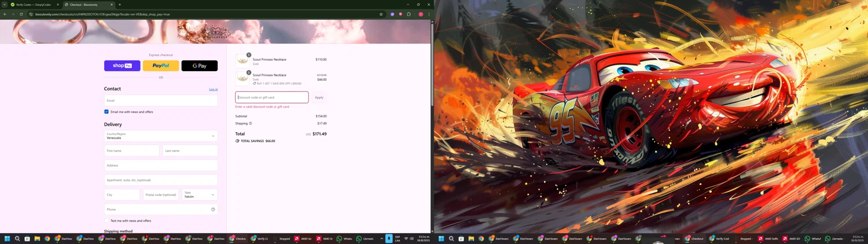The height and width of the screenshot is (244, 868).
Task: Open first AMD Software item in left taskbar
Action: (303, 239)
